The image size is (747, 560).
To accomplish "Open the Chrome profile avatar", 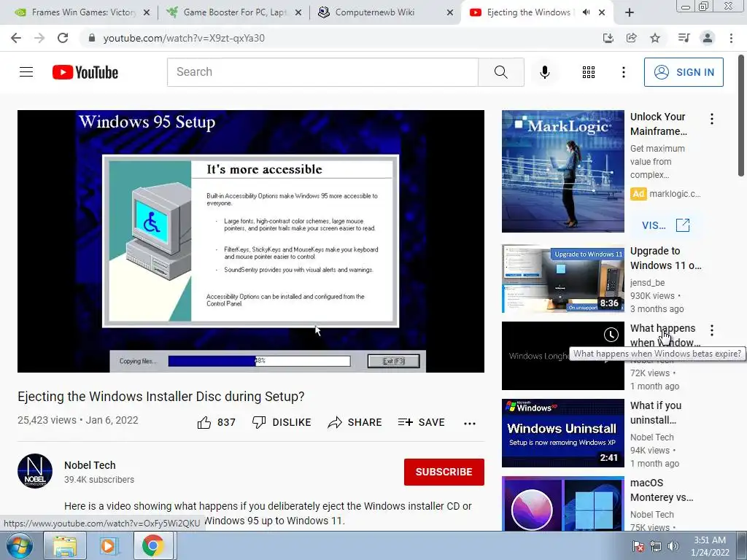I will pos(708,38).
